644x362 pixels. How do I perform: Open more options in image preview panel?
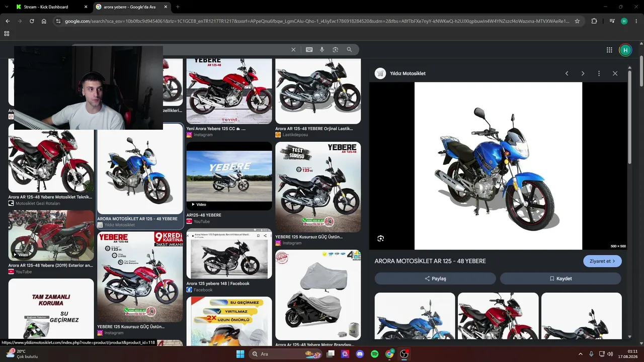pos(599,73)
